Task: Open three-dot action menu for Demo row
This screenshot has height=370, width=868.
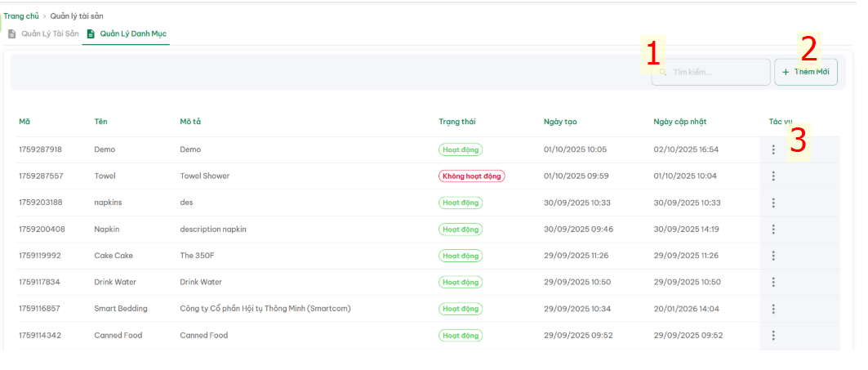Action: pos(772,149)
